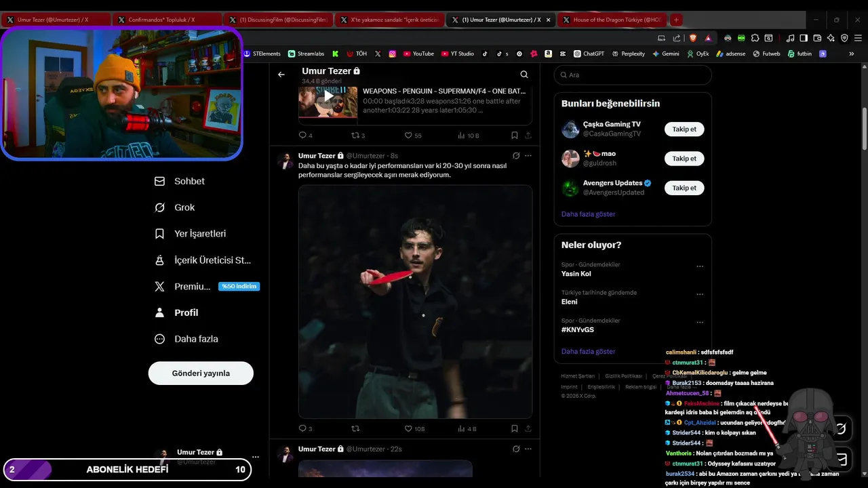
Task: Open the YouTube bookmark
Action: pyautogui.click(x=418, y=54)
